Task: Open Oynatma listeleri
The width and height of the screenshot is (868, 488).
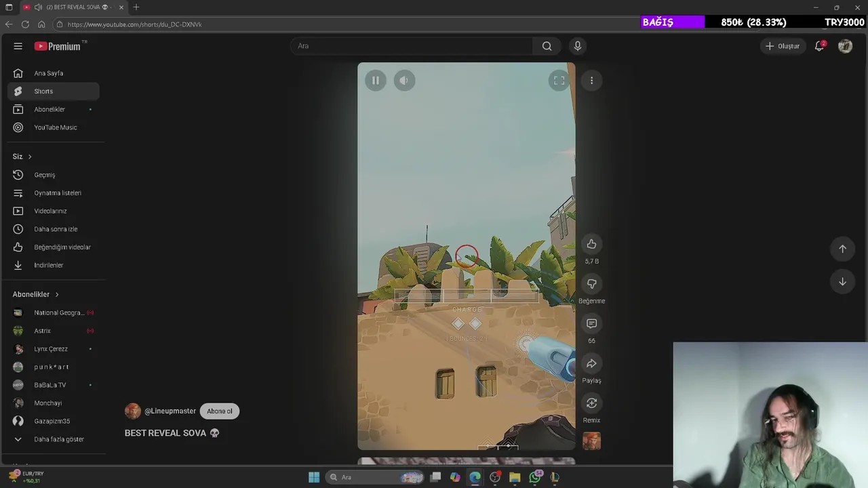Action: [x=54, y=193]
